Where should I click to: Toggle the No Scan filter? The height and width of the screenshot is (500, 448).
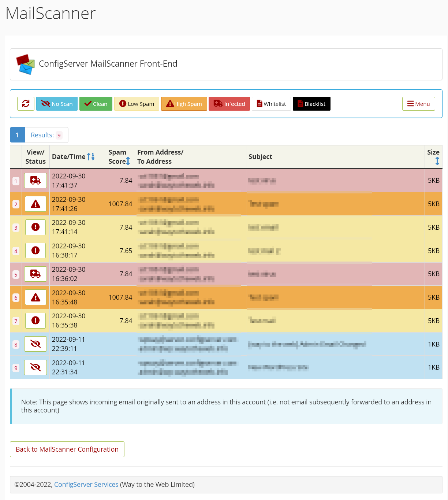[x=57, y=104]
